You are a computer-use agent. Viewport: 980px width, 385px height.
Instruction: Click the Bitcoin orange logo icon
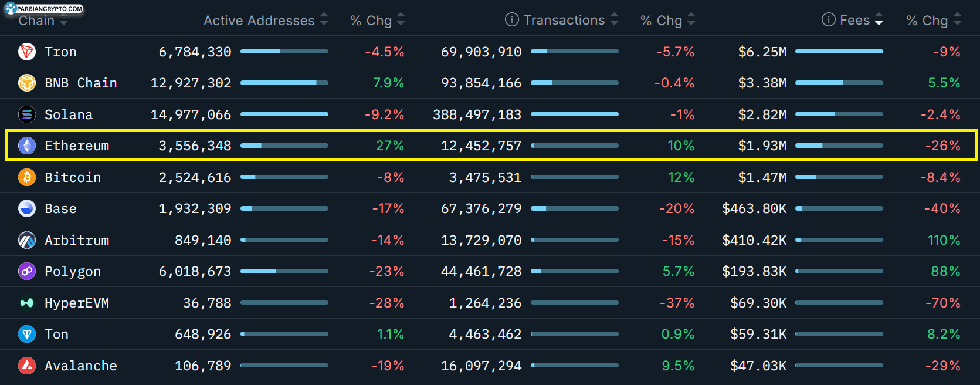[27, 177]
